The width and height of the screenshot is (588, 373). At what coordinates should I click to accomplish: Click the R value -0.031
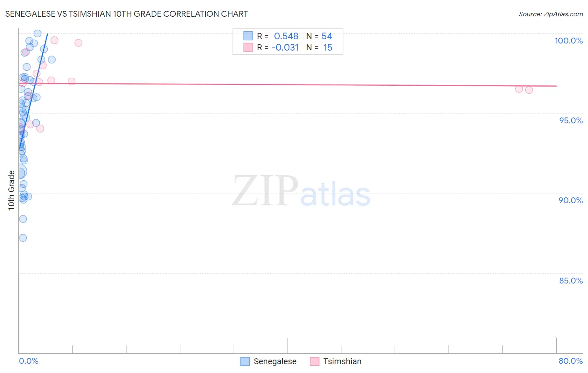[x=285, y=48]
